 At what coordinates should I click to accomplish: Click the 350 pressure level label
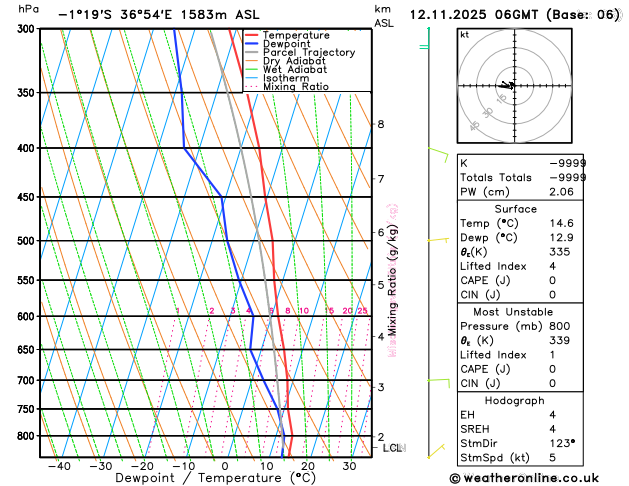[28, 93]
